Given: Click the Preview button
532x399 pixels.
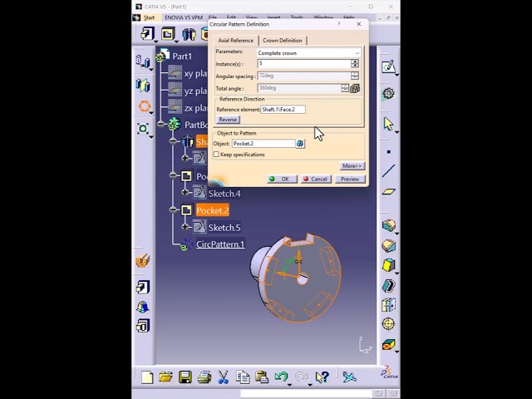Looking at the screenshot, I should pyautogui.click(x=350, y=180).
